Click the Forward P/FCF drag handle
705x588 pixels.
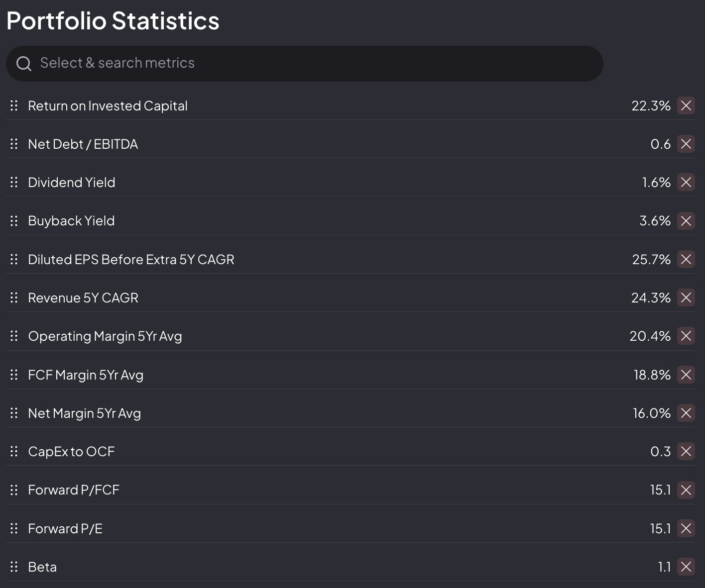pos(14,490)
